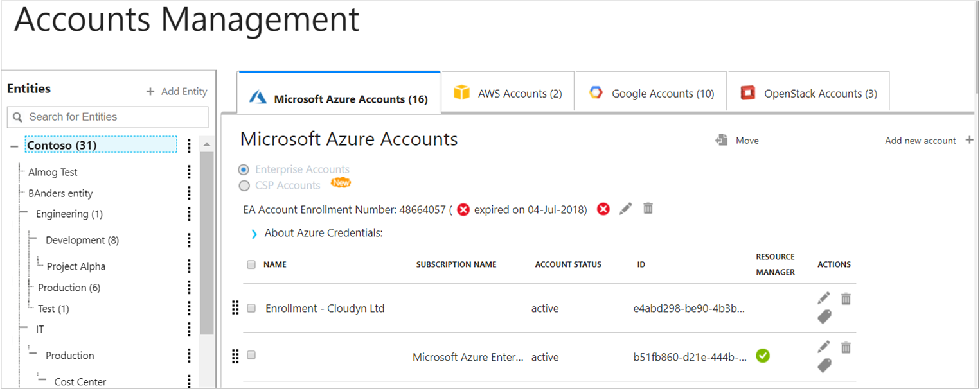Collapse the Development (8) node
This screenshot has width=980, height=389.
point(33,239)
